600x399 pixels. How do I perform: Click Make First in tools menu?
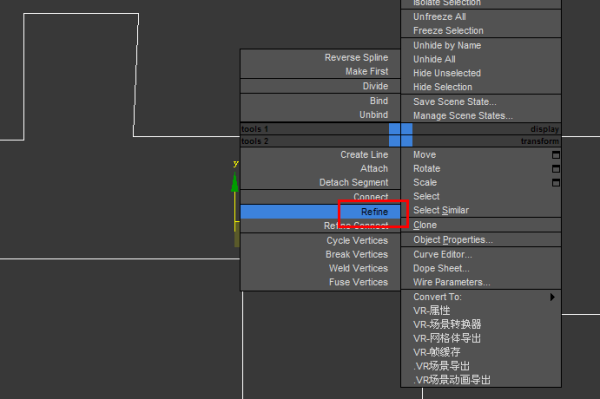(x=367, y=71)
